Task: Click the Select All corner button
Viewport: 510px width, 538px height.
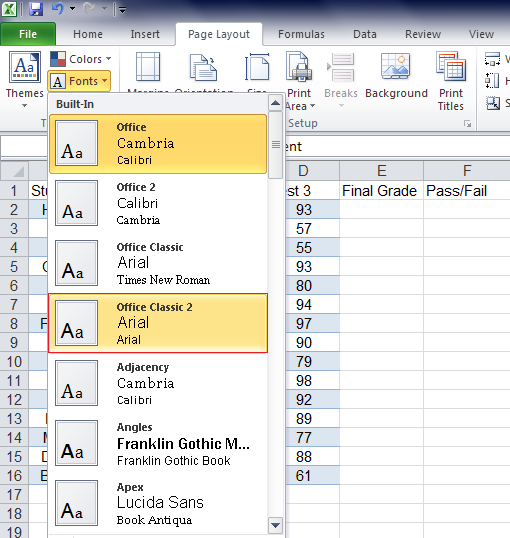Action: pos(14,171)
